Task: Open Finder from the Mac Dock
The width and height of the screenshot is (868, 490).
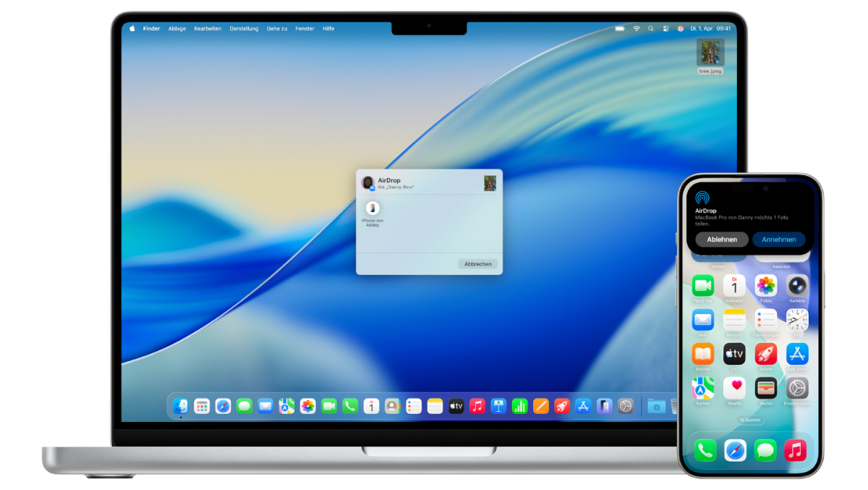Action: click(x=181, y=406)
